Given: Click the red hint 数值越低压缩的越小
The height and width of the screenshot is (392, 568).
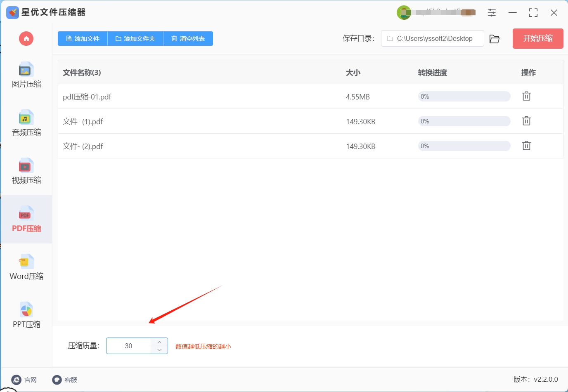Looking at the screenshot, I should (x=203, y=347).
